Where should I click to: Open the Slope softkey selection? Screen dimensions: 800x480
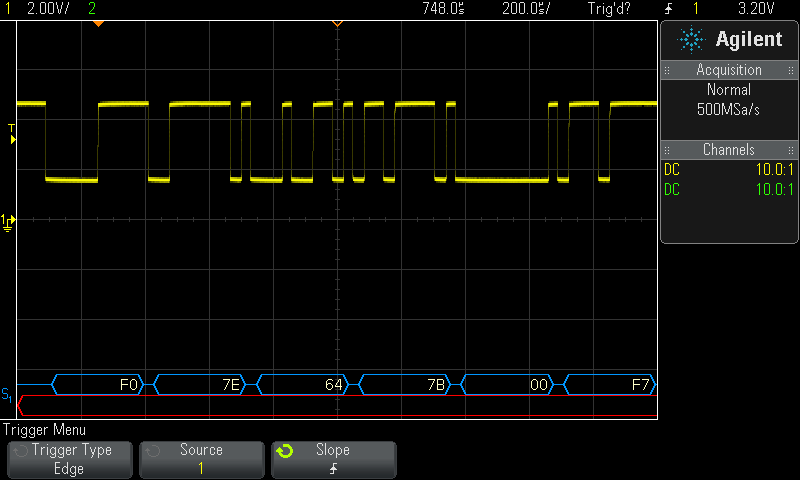point(333,459)
